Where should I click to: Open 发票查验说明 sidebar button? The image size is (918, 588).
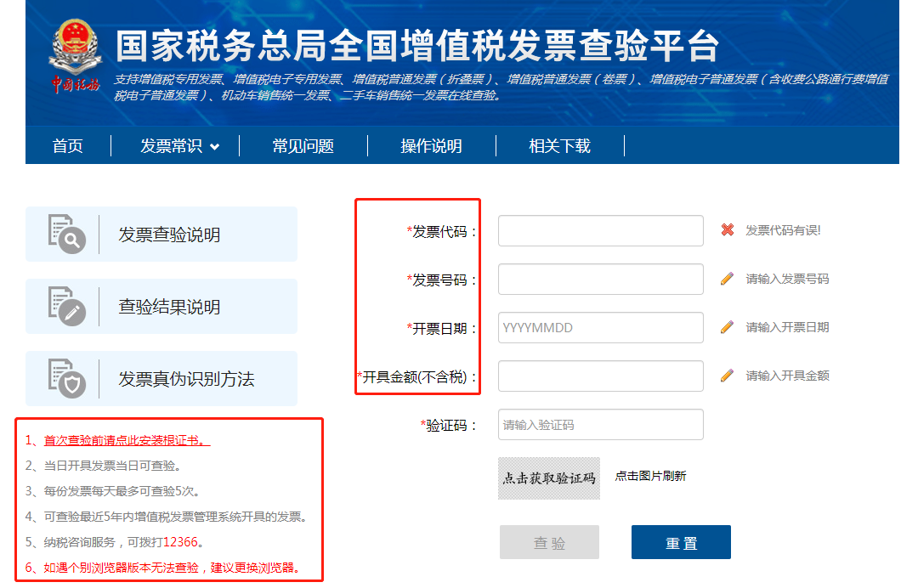pos(161,234)
